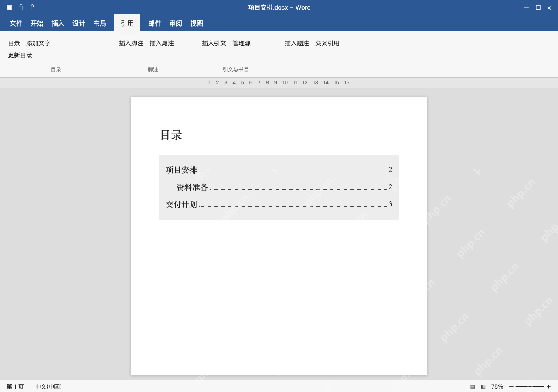Image resolution: width=558 pixels, height=392 pixels.
Task: Click 更新目录 to refresh the table
Action: (x=20, y=55)
